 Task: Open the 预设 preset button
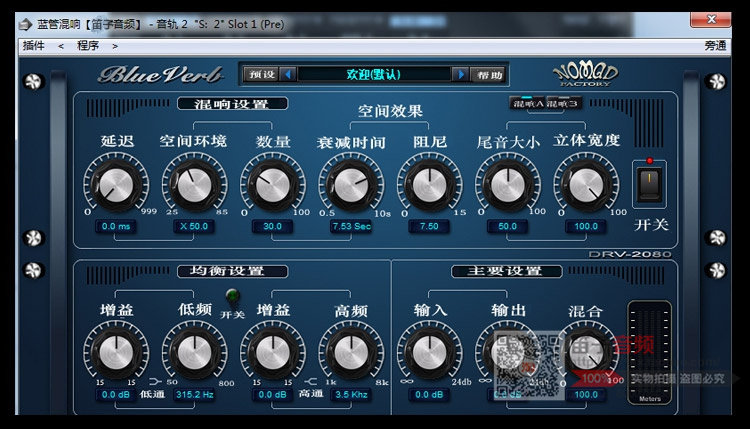point(262,75)
